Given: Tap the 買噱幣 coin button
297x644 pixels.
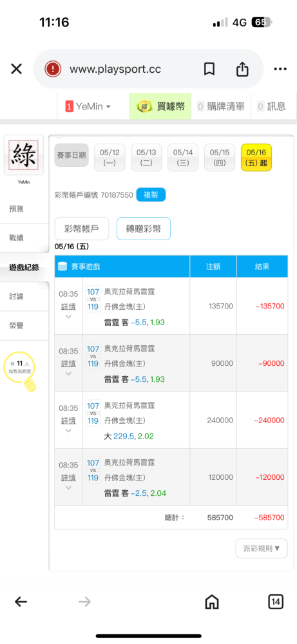Looking at the screenshot, I should tap(160, 107).
